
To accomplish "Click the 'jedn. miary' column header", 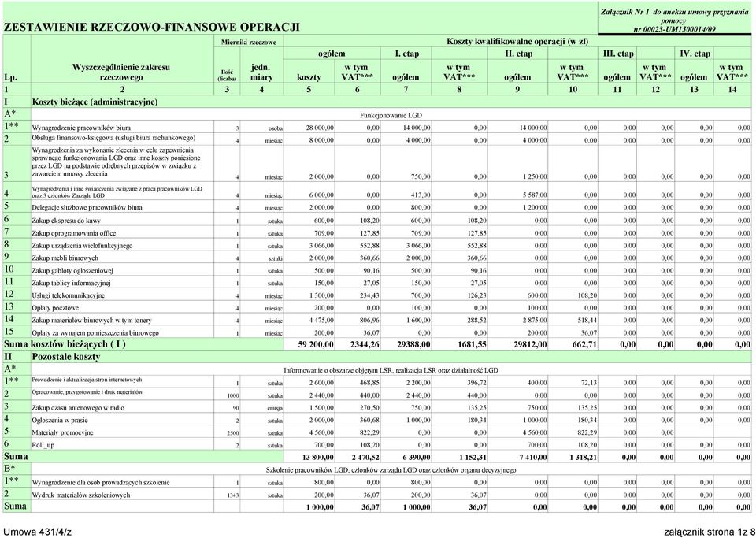I will pyautogui.click(x=261, y=72).
